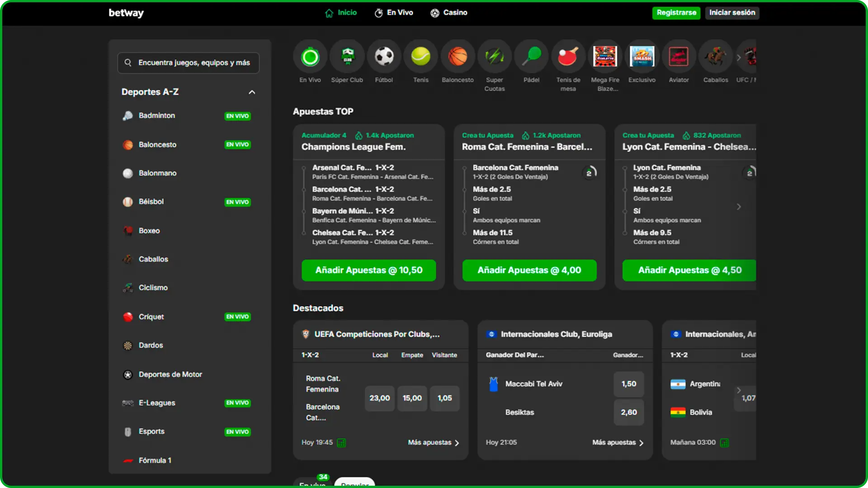This screenshot has height=488, width=868.
Task: Select draw odds 15,00
Action: click(x=412, y=398)
